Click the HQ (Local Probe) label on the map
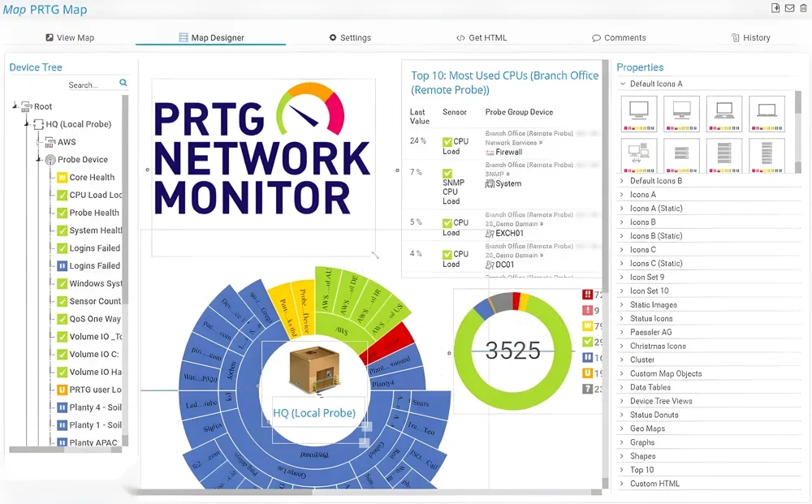Image resolution: width=812 pixels, height=504 pixels. (x=314, y=413)
